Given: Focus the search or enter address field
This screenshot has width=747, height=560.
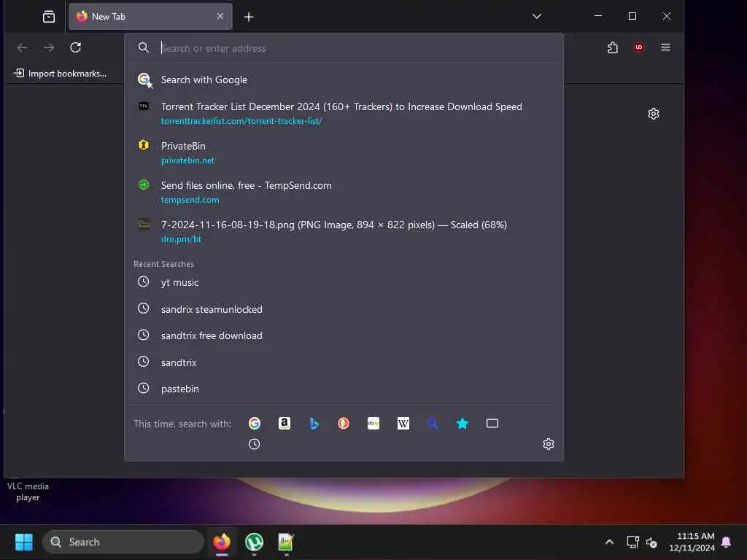Looking at the screenshot, I should [344, 48].
